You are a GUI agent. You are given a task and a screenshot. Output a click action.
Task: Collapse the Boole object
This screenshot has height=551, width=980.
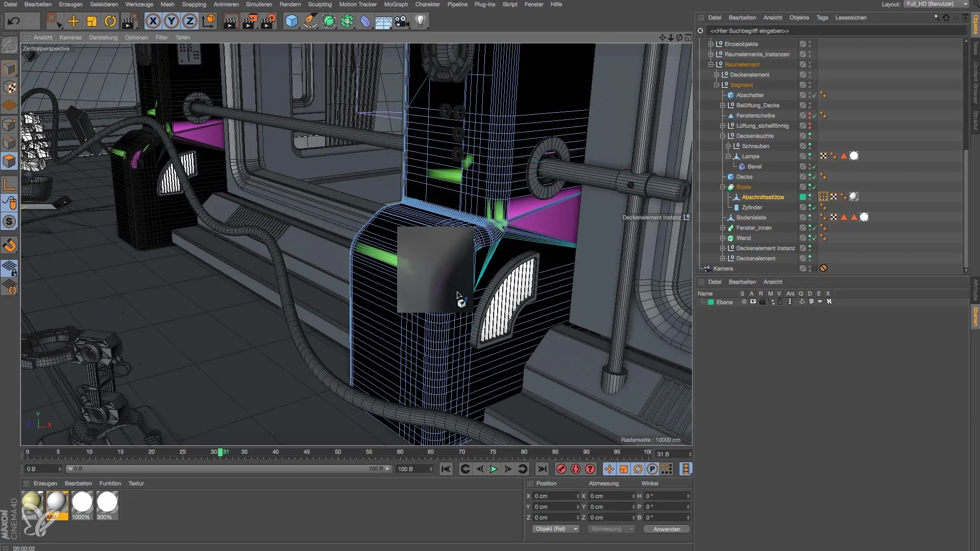point(722,187)
